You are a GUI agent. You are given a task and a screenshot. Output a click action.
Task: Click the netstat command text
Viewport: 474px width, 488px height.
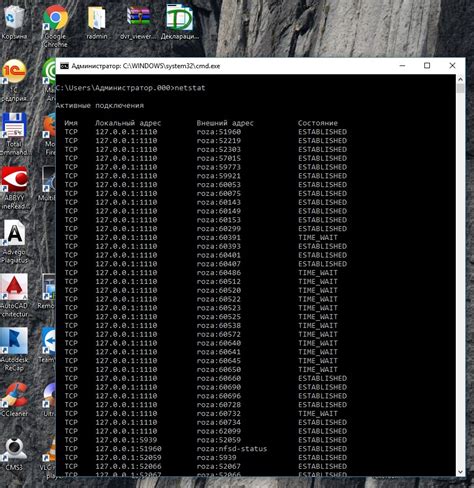click(x=190, y=88)
